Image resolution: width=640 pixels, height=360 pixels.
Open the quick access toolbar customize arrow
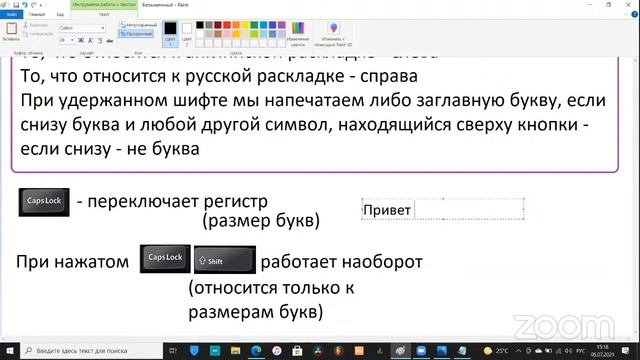tap(41, 5)
